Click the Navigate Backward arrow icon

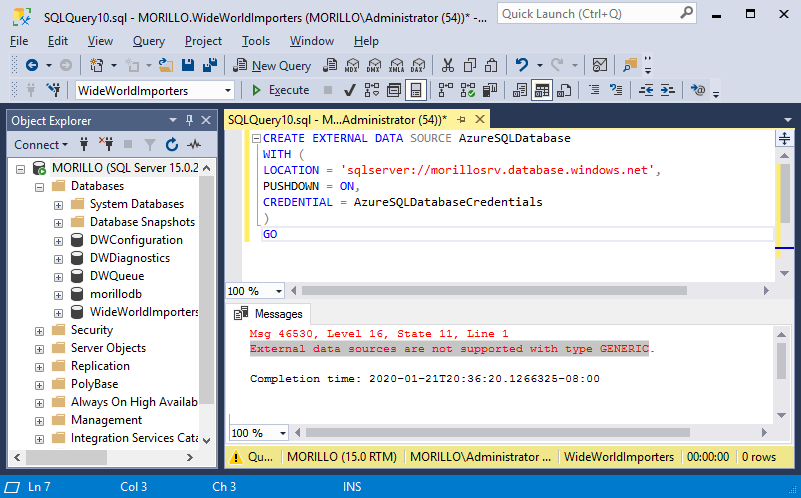[x=32, y=65]
